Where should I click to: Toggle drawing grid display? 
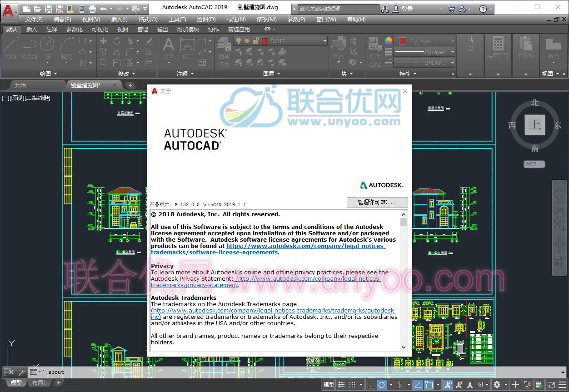[x=341, y=385]
